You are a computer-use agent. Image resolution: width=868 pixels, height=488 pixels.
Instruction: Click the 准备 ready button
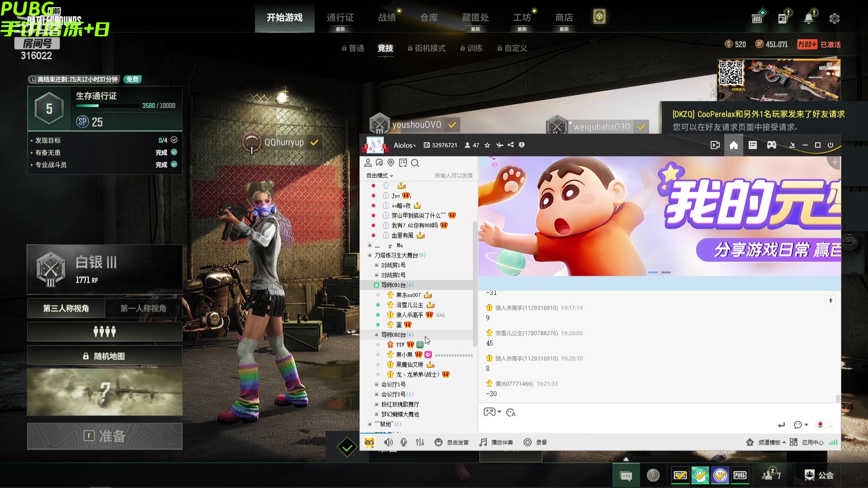click(105, 436)
